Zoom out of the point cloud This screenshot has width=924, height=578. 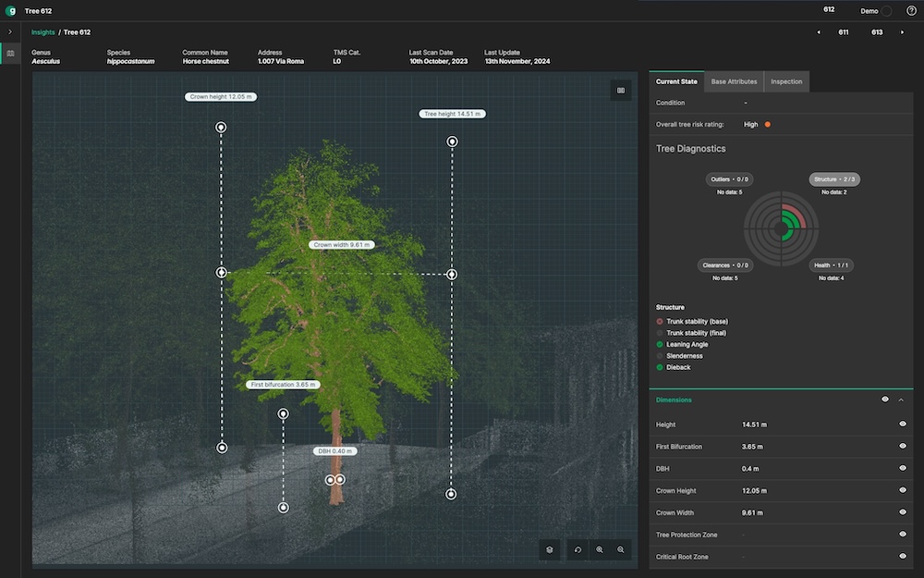621,549
